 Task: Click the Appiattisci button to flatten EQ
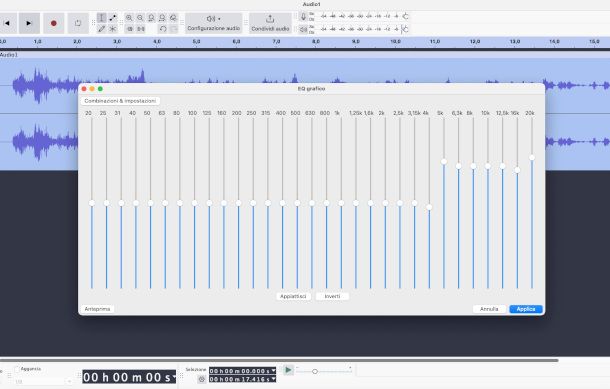click(x=293, y=296)
